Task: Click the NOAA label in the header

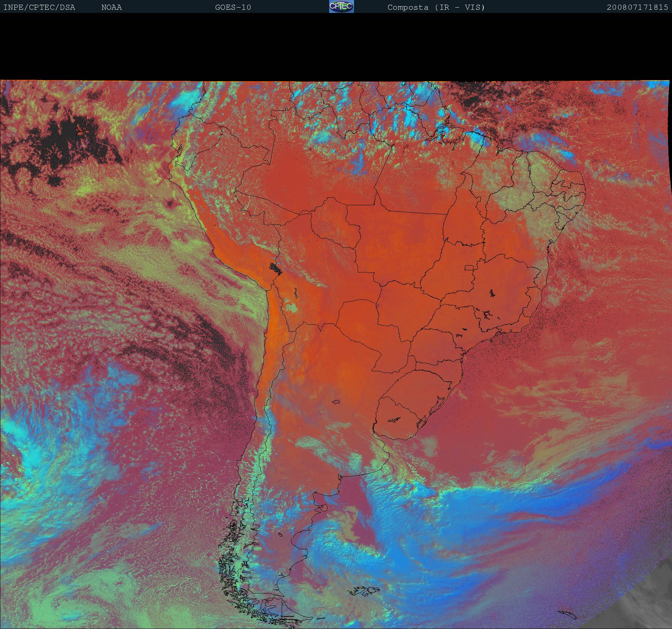Action: pos(112,7)
